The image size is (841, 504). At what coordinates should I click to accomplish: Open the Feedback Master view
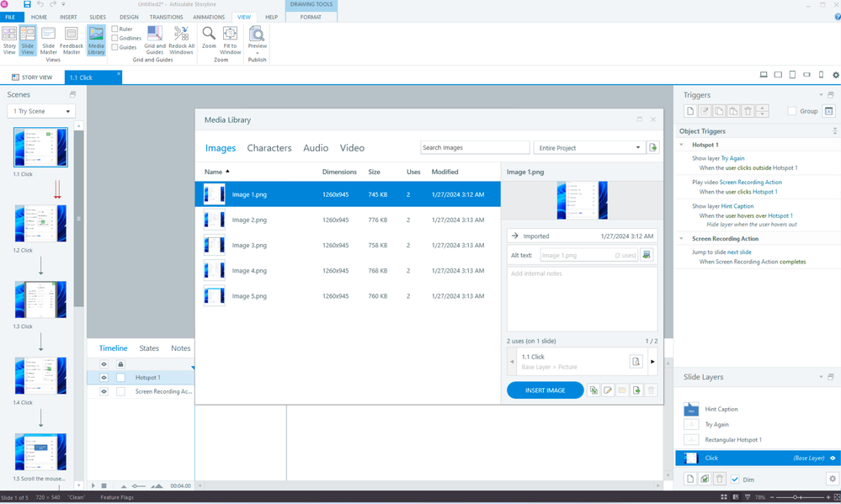click(x=72, y=40)
